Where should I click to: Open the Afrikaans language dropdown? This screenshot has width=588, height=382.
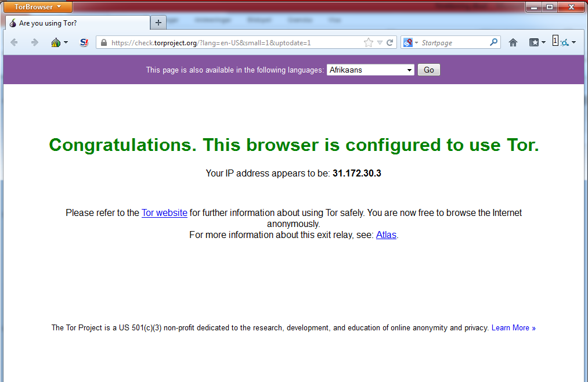[x=370, y=70]
